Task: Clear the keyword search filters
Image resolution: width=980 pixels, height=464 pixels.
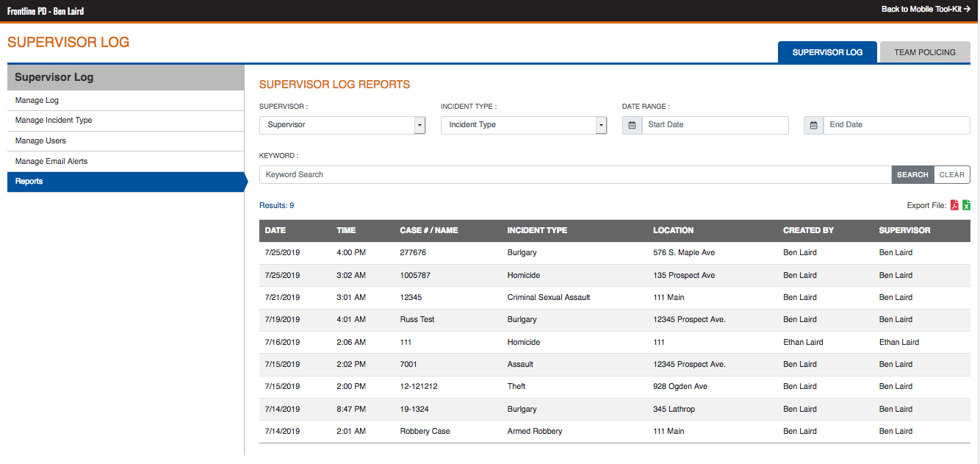Action: tap(951, 175)
